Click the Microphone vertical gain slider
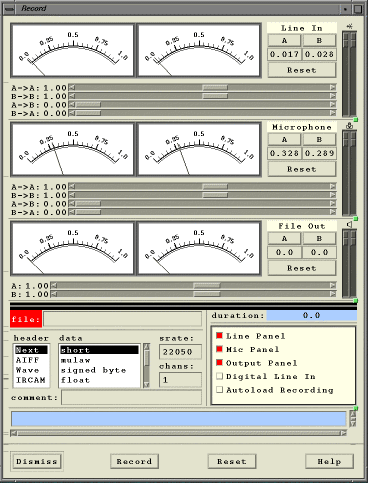Screen dimensions: 368x483 pyautogui.click(x=349, y=173)
